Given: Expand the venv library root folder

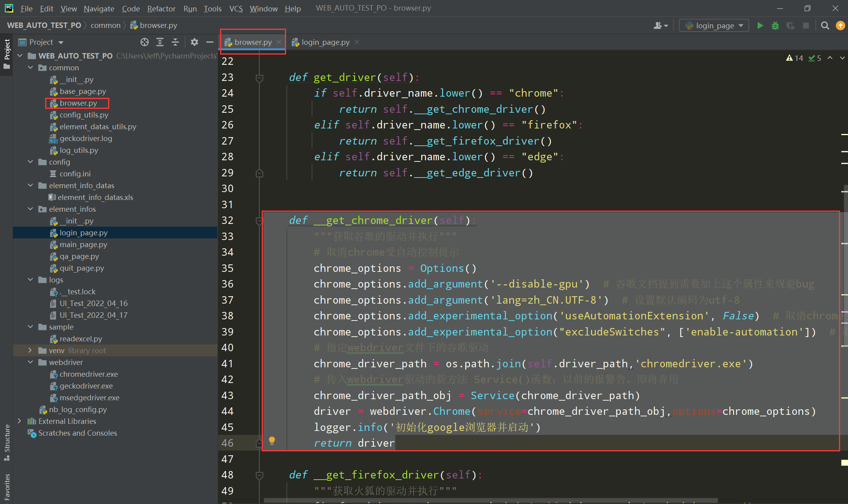Looking at the screenshot, I should pyautogui.click(x=30, y=350).
